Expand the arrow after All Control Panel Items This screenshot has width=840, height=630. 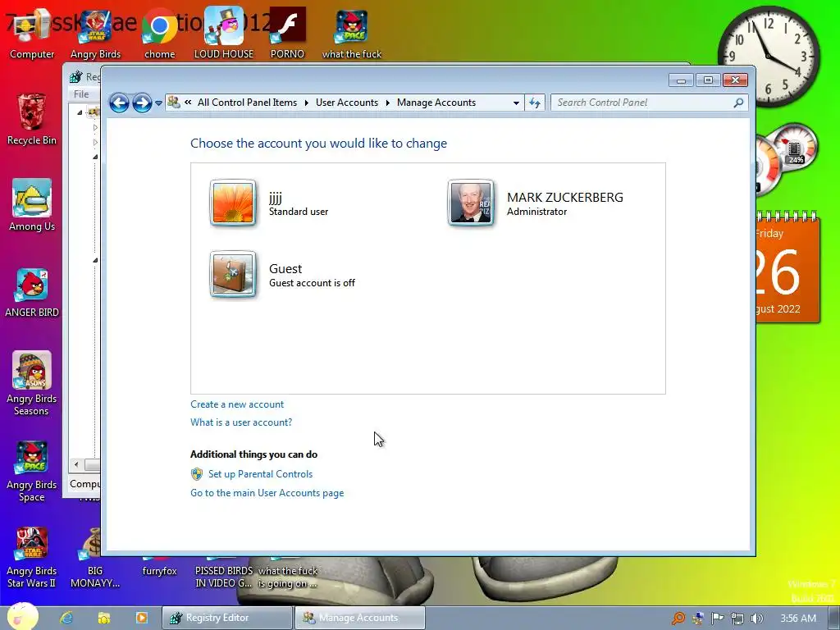(307, 103)
